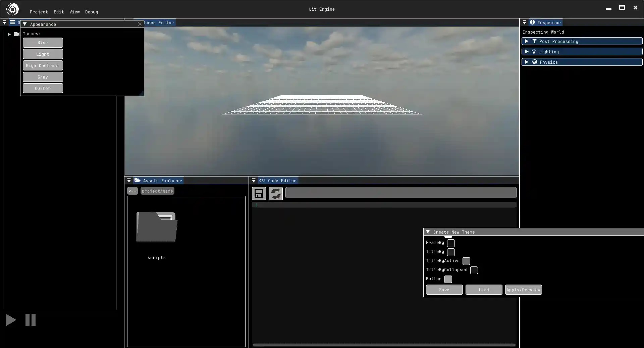Viewport: 644px width, 348px height.
Task: Open the View menu
Action: click(74, 12)
